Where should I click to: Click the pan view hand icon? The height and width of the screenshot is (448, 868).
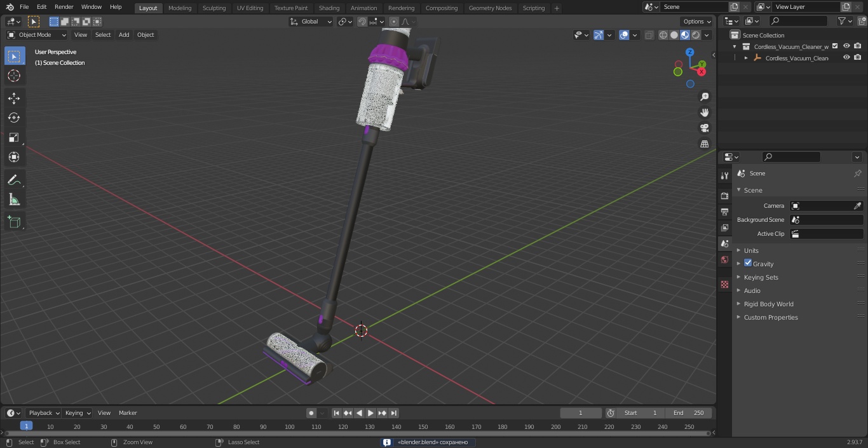coord(704,112)
